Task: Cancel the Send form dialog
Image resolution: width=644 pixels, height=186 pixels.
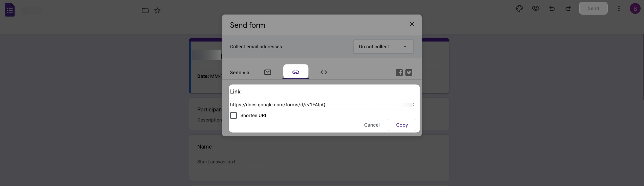Action: coord(372,125)
